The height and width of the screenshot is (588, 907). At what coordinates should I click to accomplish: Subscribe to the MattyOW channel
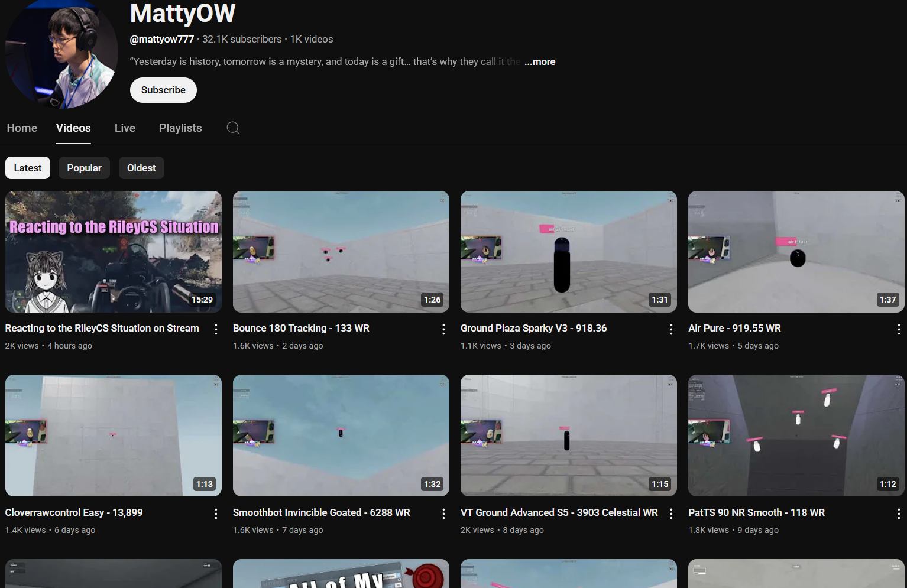[163, 90]
